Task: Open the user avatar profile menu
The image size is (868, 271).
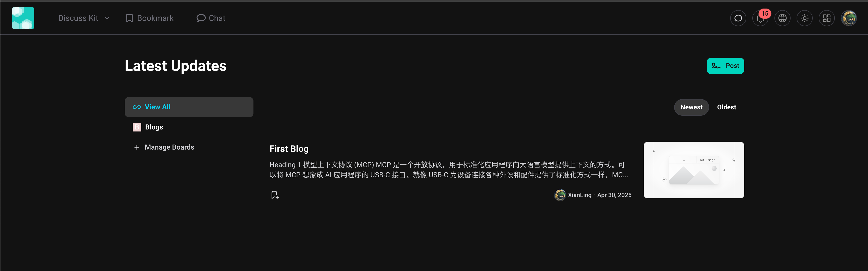Action: click(x=849, y=18)
